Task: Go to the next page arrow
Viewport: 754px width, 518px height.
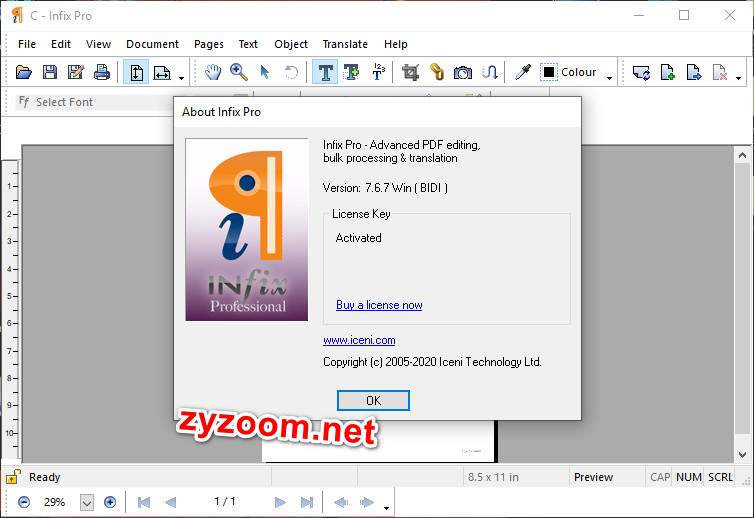Action: point(280,502)
